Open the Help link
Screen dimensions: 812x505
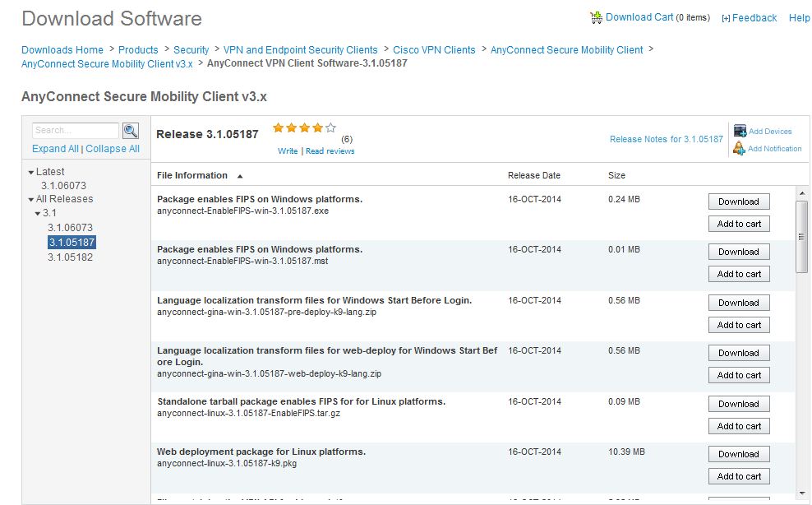pyautogui.click(x=799, y=18)
